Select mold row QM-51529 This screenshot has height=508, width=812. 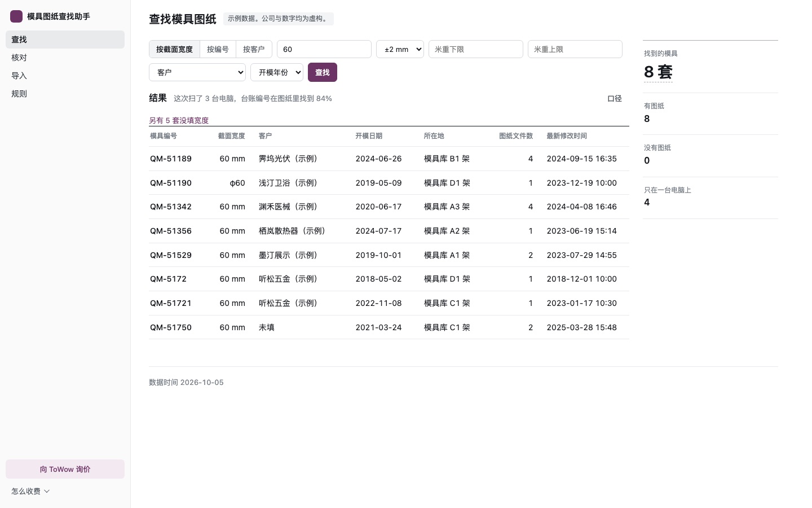pos(389,255)
